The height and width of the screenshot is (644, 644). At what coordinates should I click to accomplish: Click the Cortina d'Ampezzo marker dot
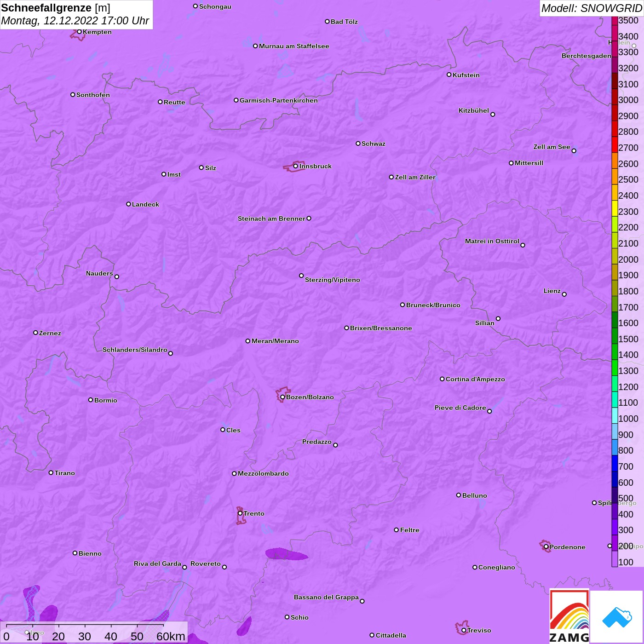point(442,379)
